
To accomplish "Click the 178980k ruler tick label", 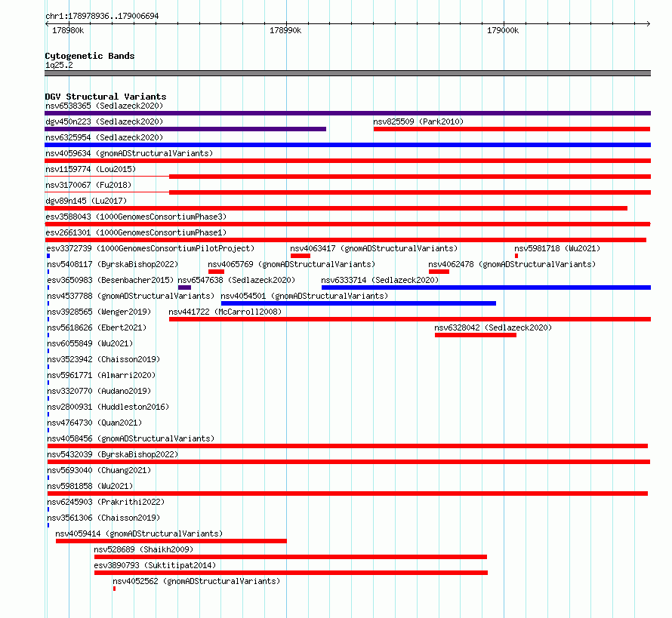I will pyautogui.click(x=68, y=30).
